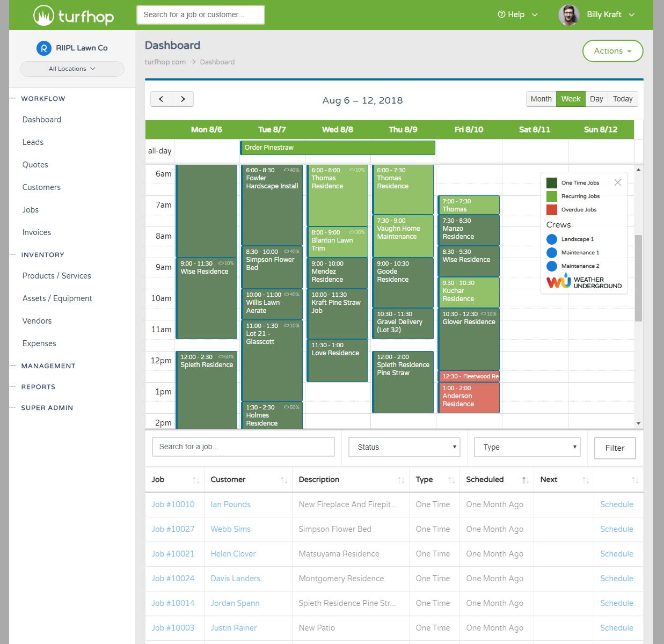Click the previous week arrow
The width and height of the screenshot is (664, 644).
[161, 99]
